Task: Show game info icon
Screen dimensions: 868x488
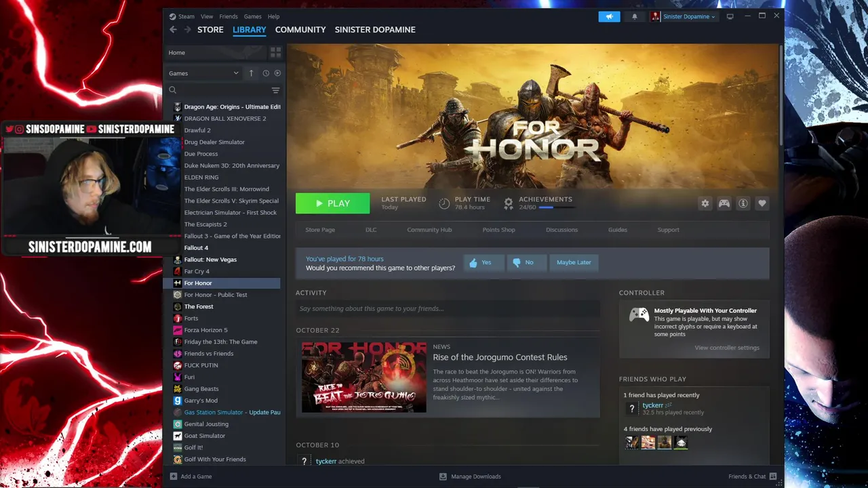Action: point(743,203)
